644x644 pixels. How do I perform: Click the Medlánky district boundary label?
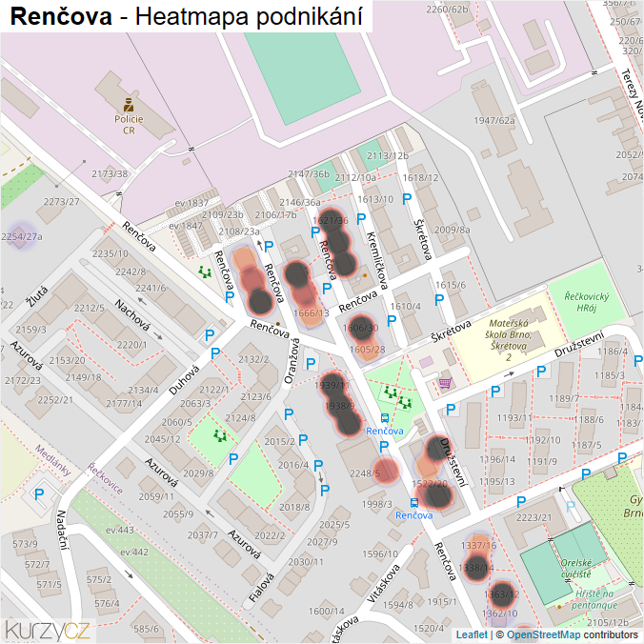coord(53,460)
